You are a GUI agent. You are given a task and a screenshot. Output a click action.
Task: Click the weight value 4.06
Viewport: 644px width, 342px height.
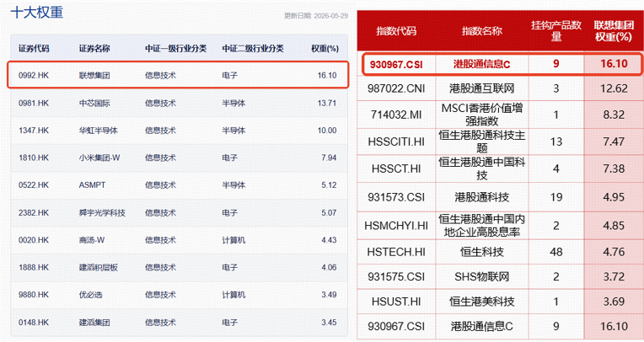point(329,267)
